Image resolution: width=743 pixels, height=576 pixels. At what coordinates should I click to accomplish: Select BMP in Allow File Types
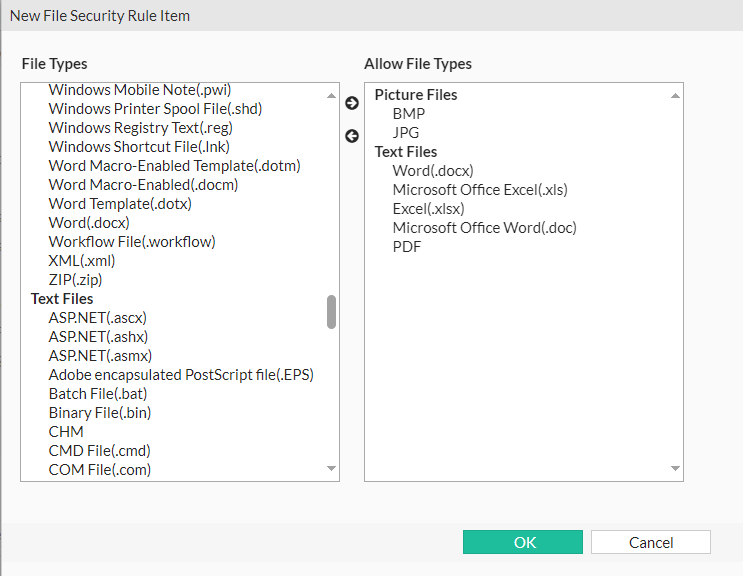(x=409, y=114)
